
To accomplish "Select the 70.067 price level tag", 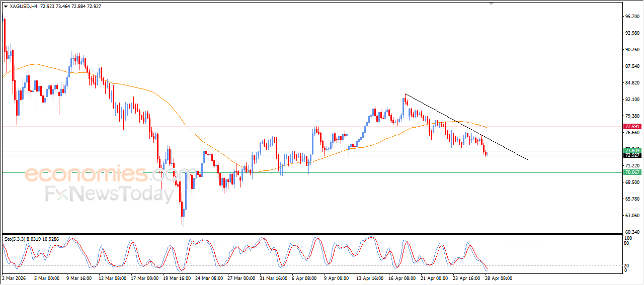I will point(632,172).
